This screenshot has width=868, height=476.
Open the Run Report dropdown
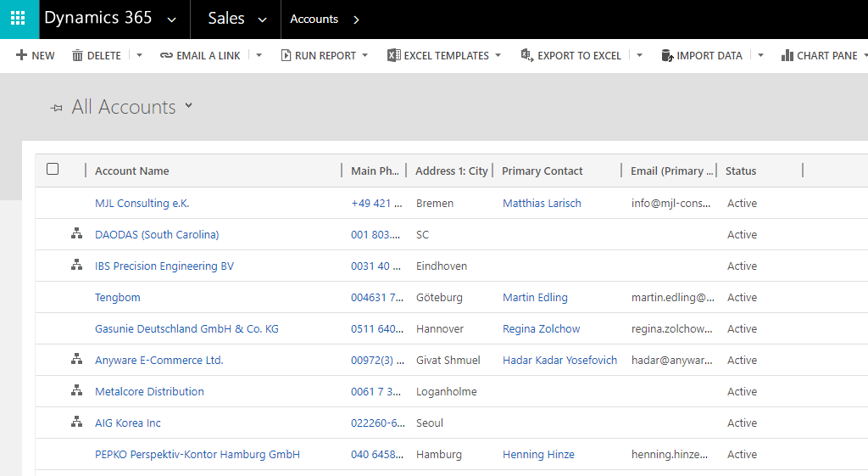click(x=325, y=55)
